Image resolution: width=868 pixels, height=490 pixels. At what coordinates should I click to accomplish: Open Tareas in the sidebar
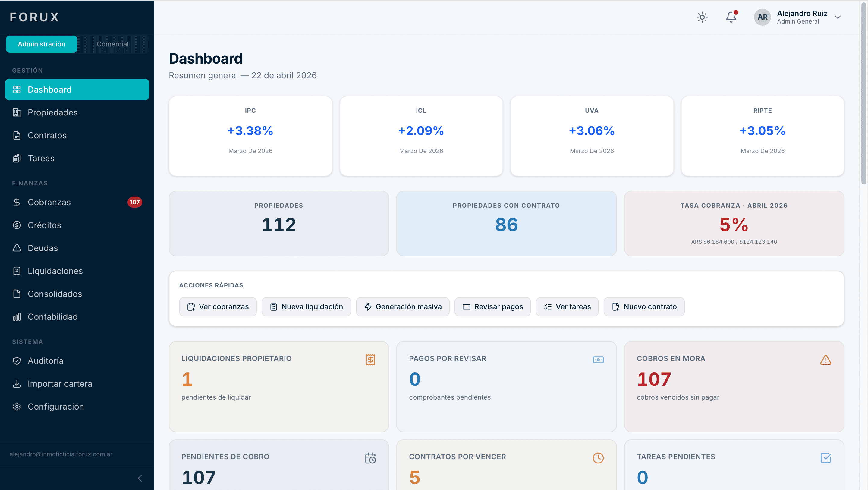pyautogui.click(x=77, y=159)
